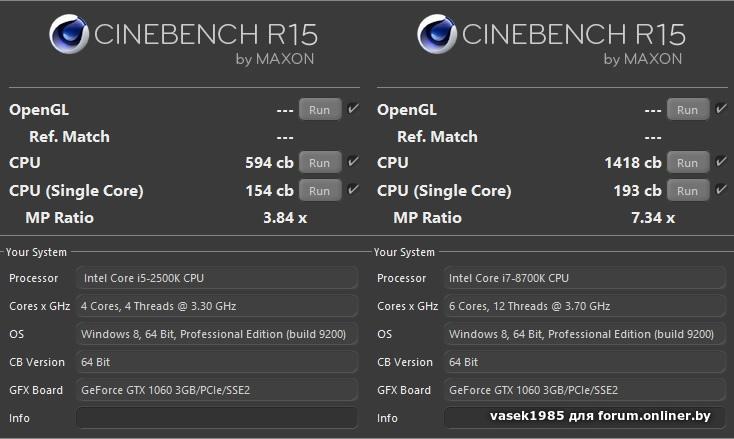Click the MP Ratio label in right panel
The image size is (734, 439).
tap(427, 218)
